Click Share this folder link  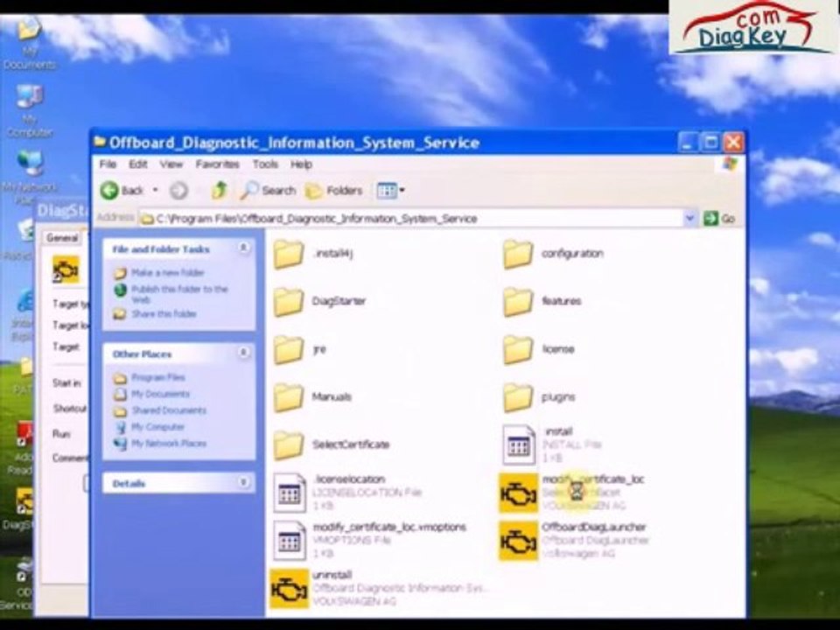click(x=164, y=314)
